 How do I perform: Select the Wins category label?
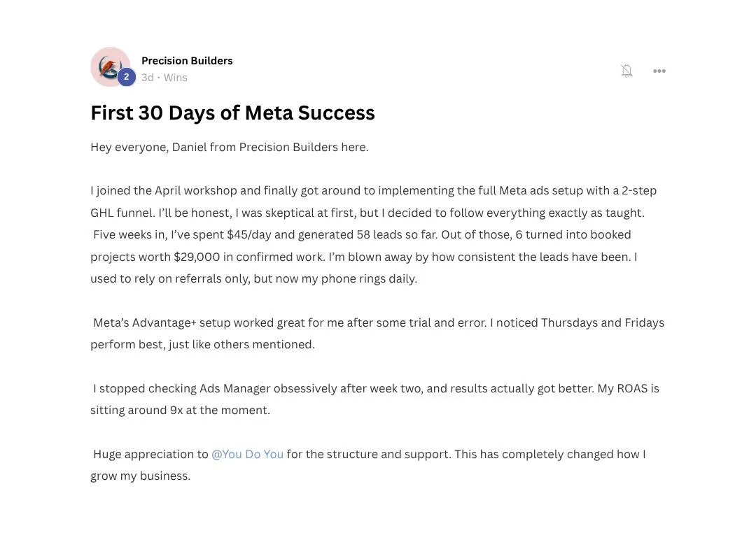pos(176,78)
